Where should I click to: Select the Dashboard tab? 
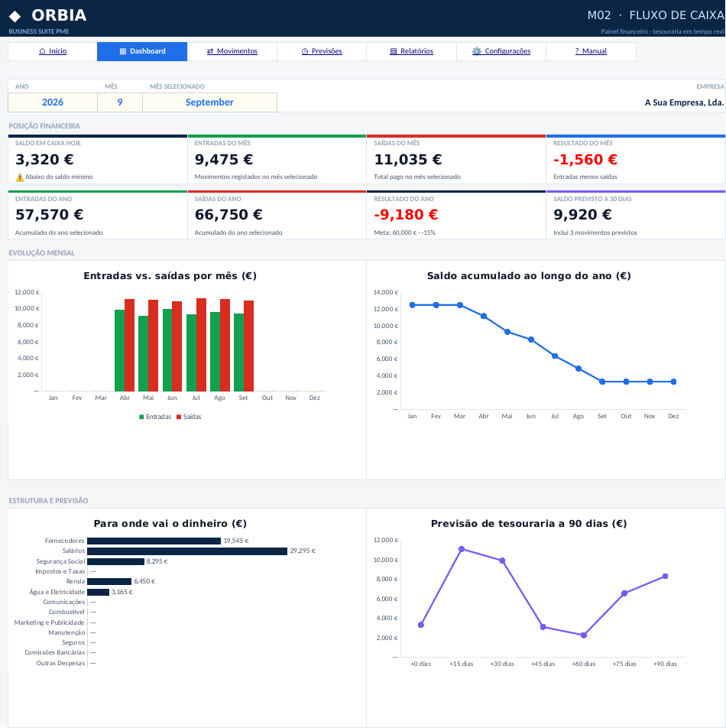point(142,51)
